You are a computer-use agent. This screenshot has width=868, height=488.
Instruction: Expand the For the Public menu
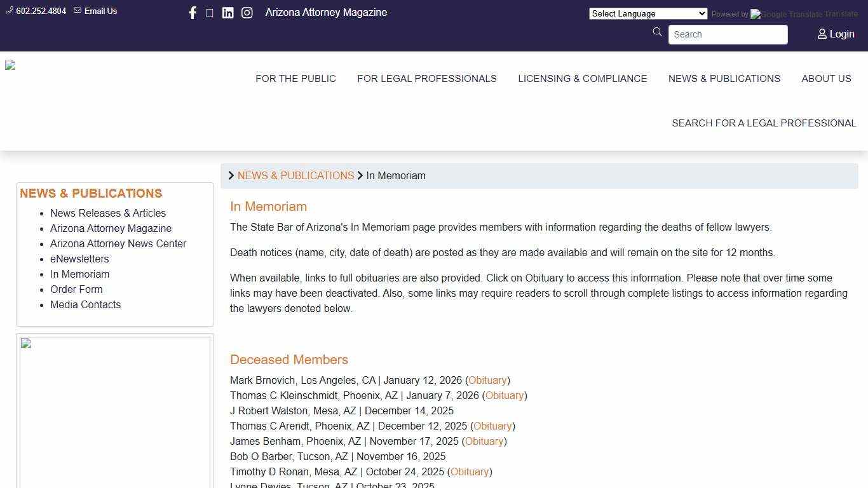click(295, 79)
